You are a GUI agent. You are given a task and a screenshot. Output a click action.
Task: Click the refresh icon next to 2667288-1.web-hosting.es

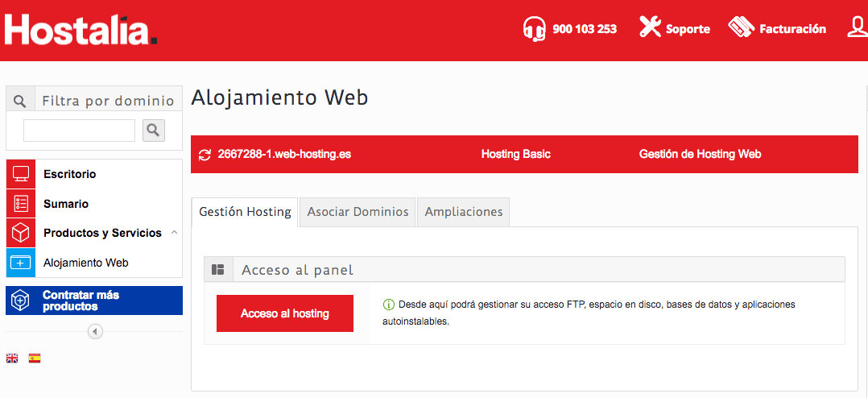click(205, 155)
